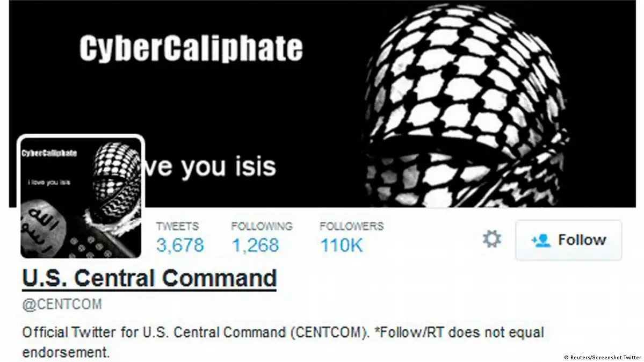Screen dimensions: 644x362
Task: Click the profile bio description text
Action: [x=283, y=342]
